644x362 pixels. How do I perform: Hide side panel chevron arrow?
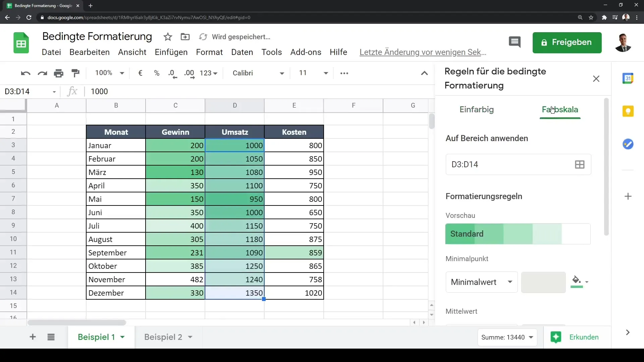[x=628, y=332]
